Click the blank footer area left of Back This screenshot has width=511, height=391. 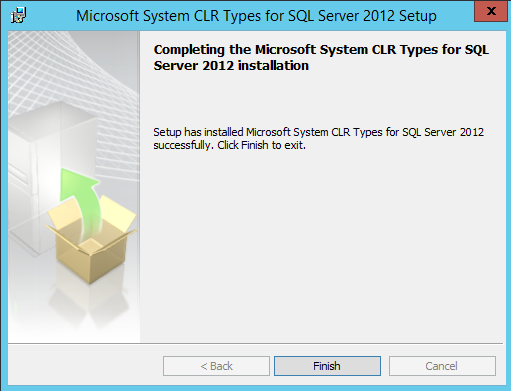point(85,366)
